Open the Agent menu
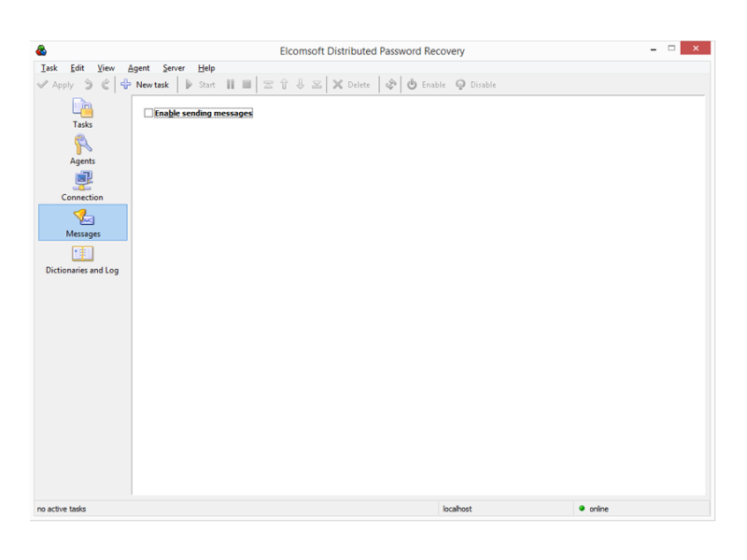 [138, 67]
